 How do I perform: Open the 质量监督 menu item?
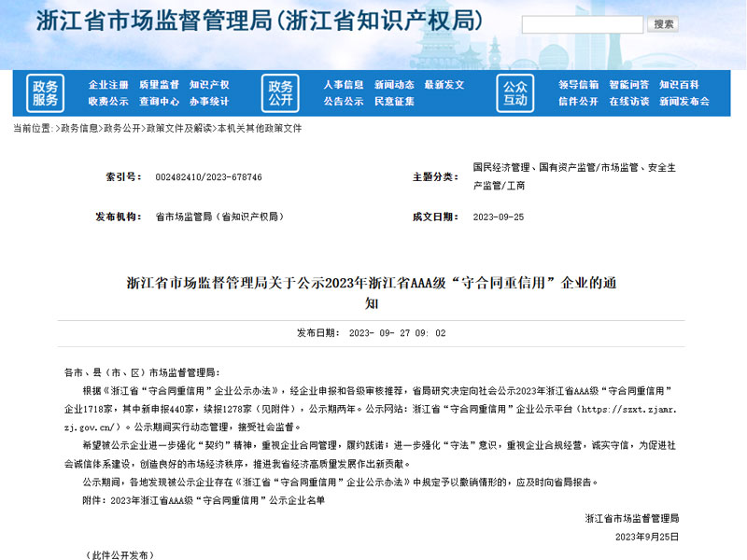tap(159, 85)
